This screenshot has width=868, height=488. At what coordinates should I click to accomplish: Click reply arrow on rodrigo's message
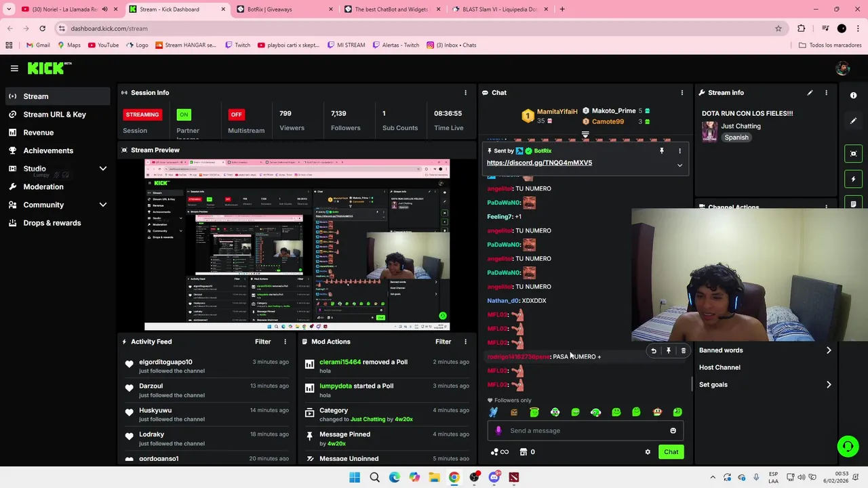click(654, 351)
